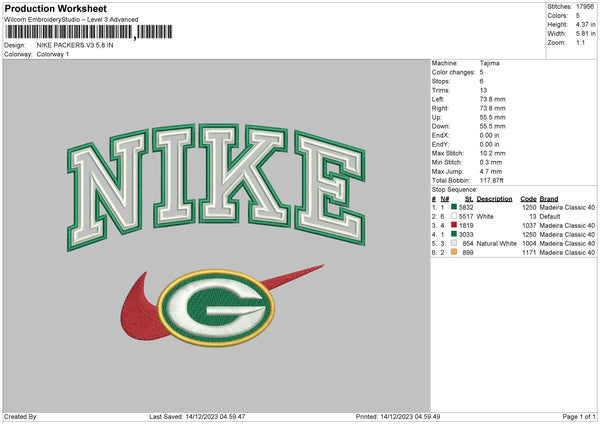Click the Height value "4.37 in"

(x=585, y=24)
